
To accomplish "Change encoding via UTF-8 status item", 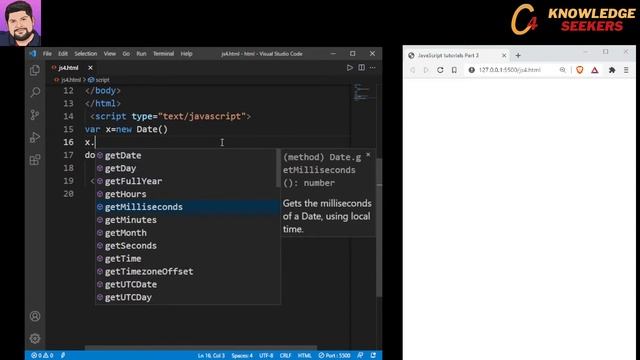I will [266, 356].
